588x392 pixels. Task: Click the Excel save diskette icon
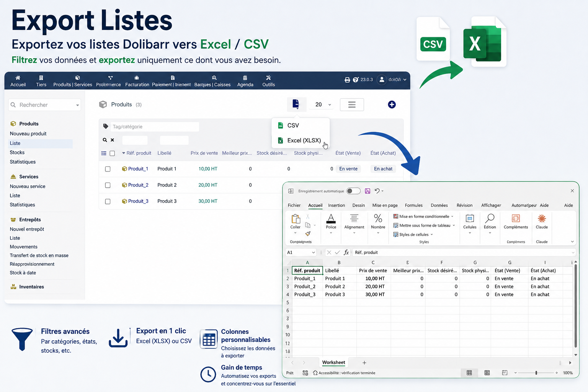[x=367, y=191]
